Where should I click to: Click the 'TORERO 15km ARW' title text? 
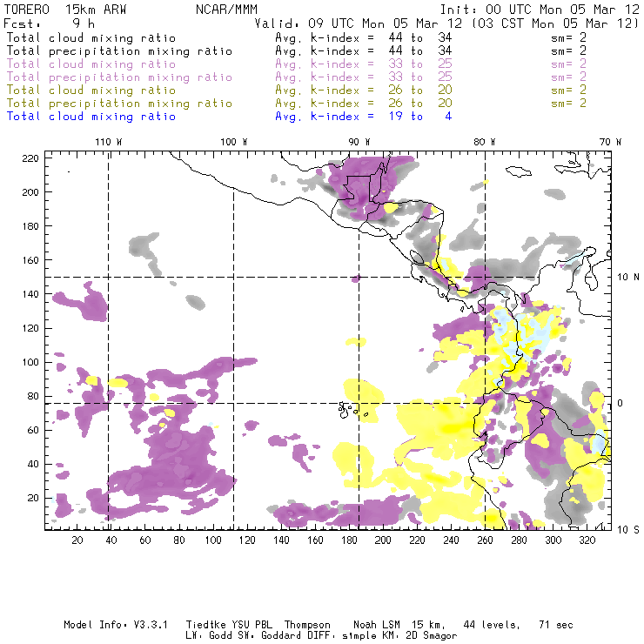pos(65,10)
